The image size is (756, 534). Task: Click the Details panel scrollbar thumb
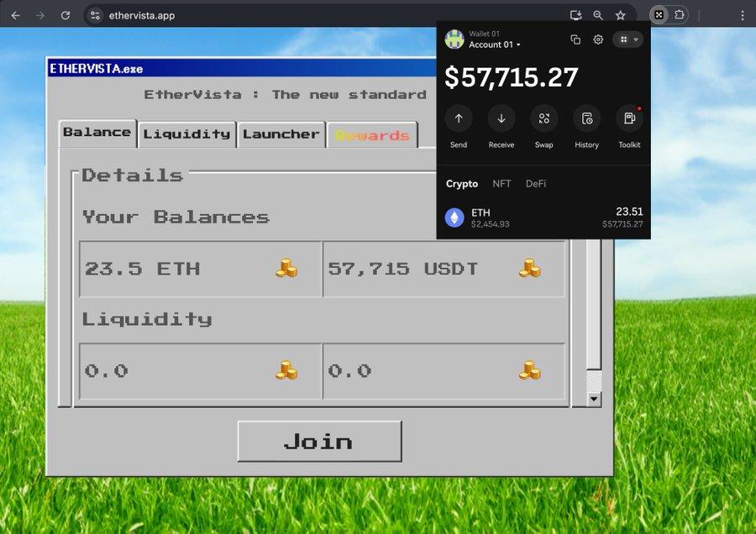pyautogui.click(x=594, y=304)
